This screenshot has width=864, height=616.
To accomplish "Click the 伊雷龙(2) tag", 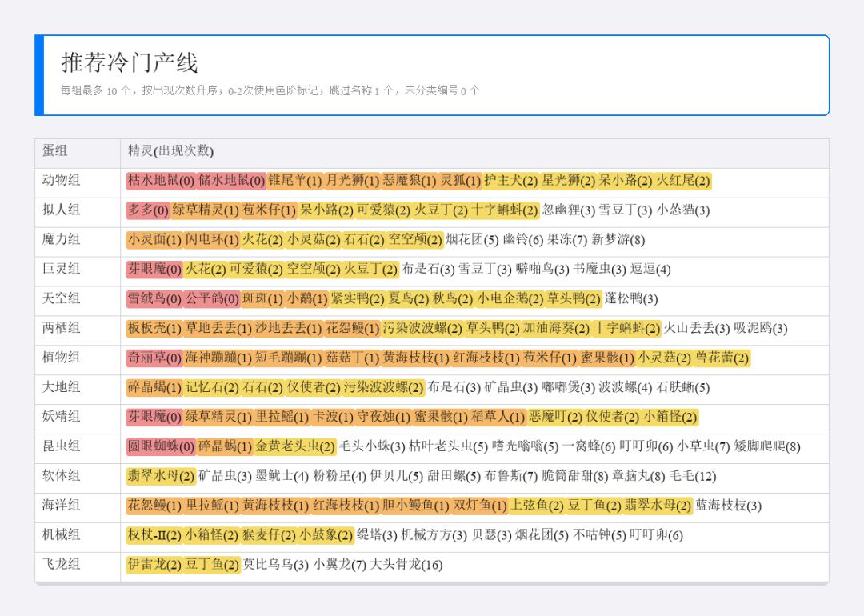I will click(154, 566).
